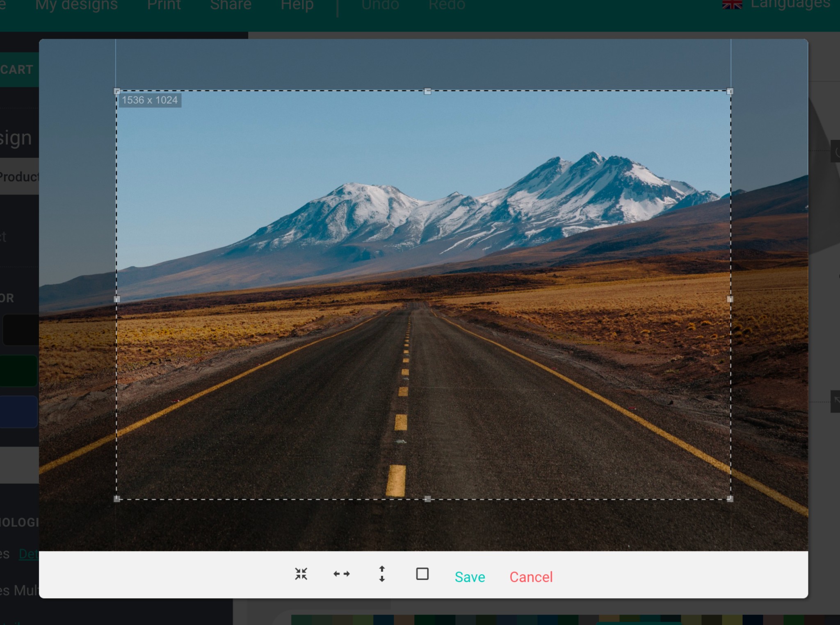The height and width of the screenshot is (625, 840).
Task: Click the right-middle crop edge handle
Action: pos(730,299)
